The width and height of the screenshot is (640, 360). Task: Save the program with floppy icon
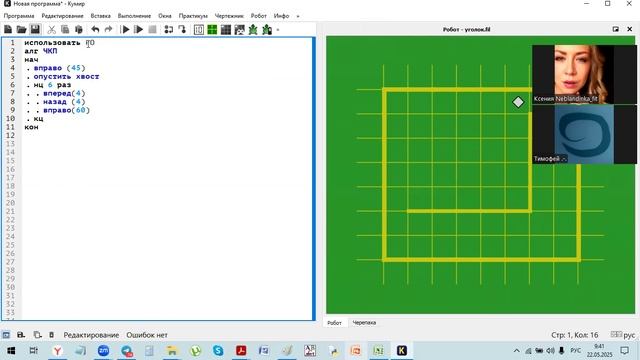[x=35, y=29]
